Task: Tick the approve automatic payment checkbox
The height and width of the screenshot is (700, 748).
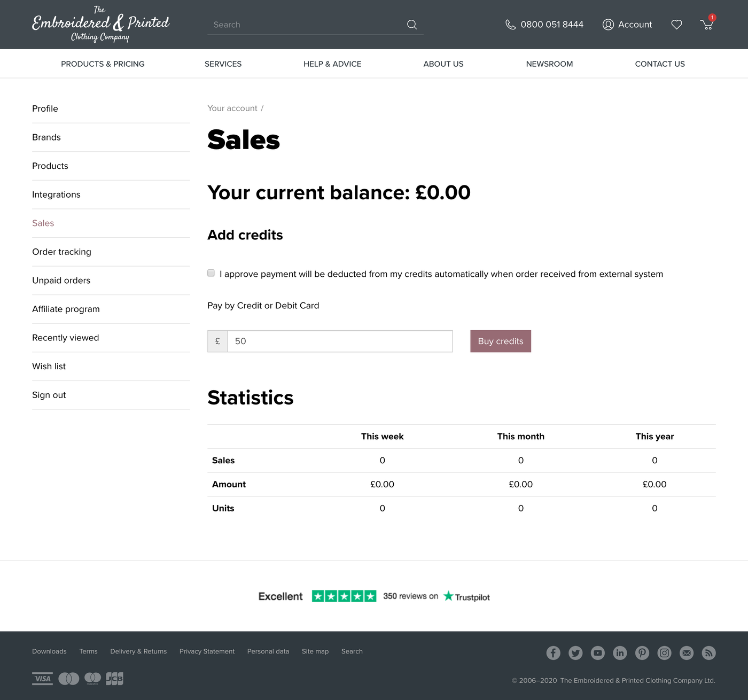Action: (211, 273)
